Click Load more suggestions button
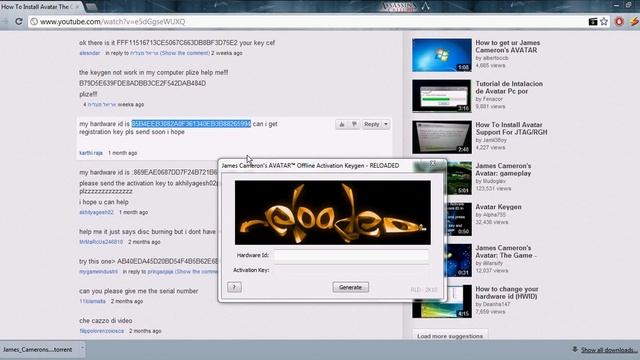Screen dimensions: 640x360 tap(450, 336)
